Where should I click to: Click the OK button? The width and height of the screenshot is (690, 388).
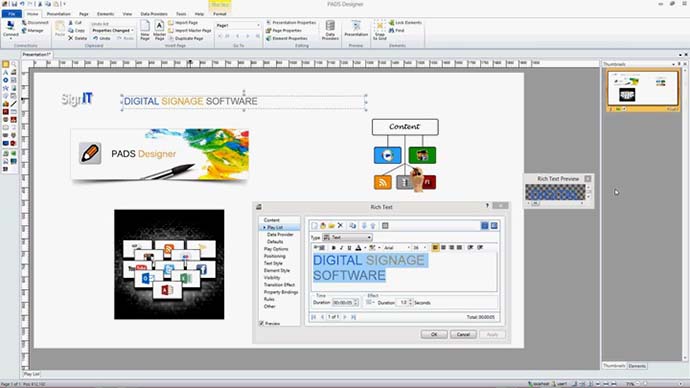434,334
